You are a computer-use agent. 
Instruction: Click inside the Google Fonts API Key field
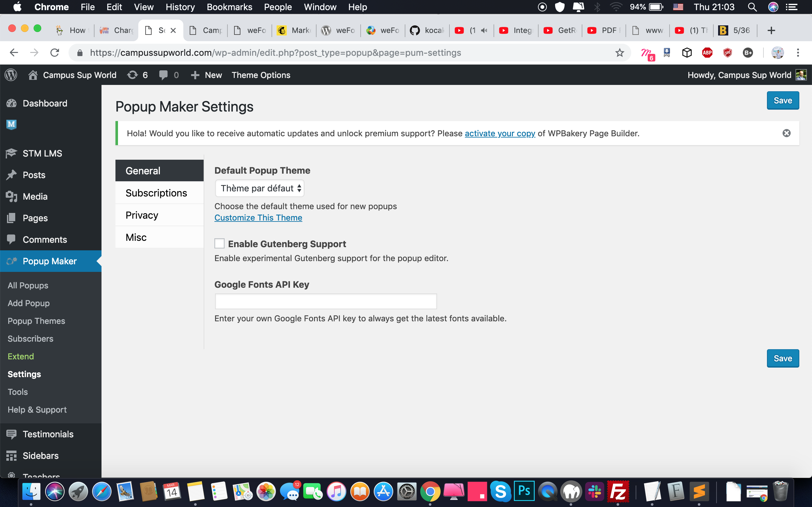(x=325, y=301)
